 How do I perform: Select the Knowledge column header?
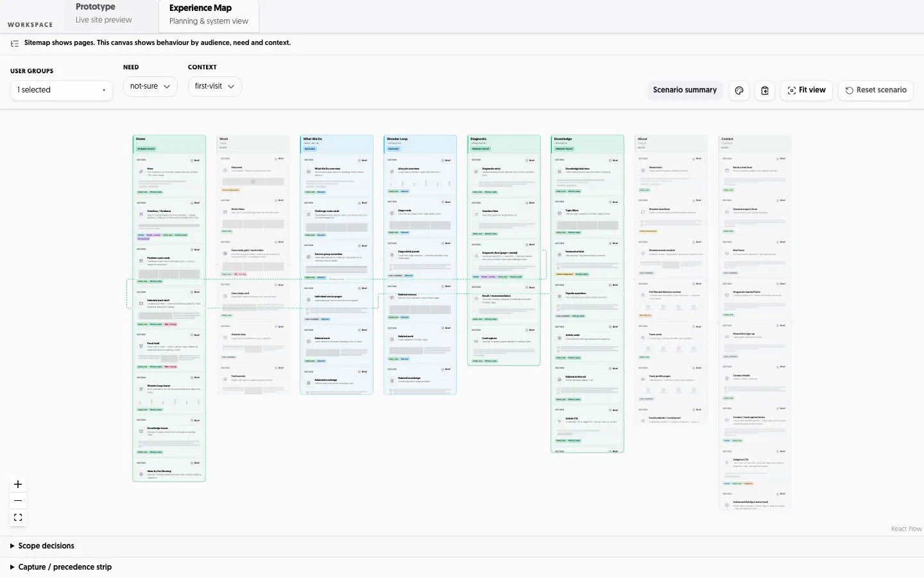click(x=588, y=144)
